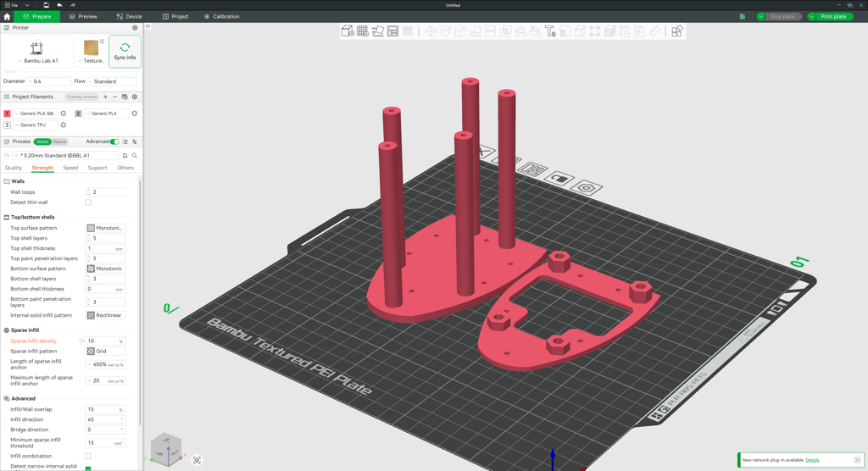
Task: Open the Top surface pattern dropdown
Action: [105, 228]
